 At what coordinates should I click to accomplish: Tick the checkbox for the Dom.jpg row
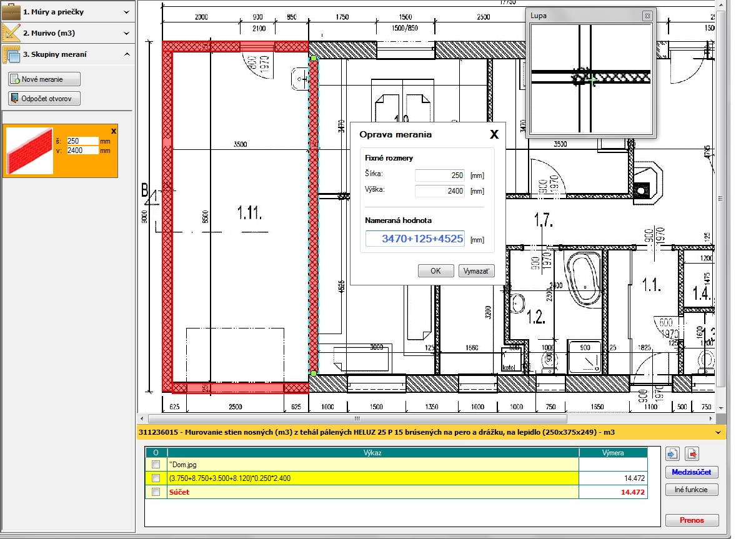pyautogui.click(x=156, y=465)
